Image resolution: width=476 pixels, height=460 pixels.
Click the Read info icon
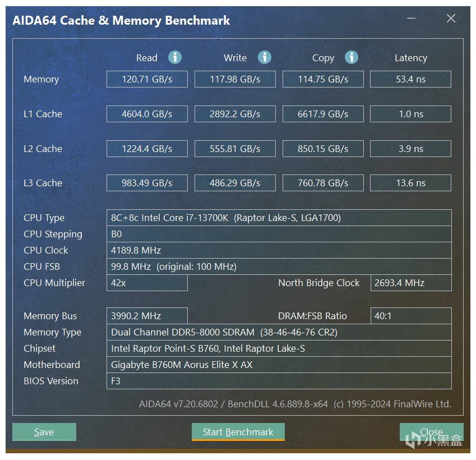point(175,57)
